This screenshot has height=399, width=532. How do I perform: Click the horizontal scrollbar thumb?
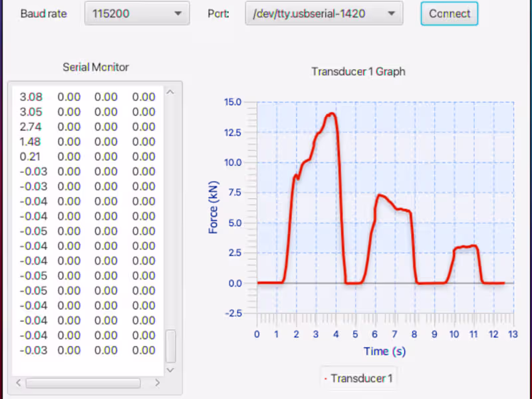(x=82, y=383)
